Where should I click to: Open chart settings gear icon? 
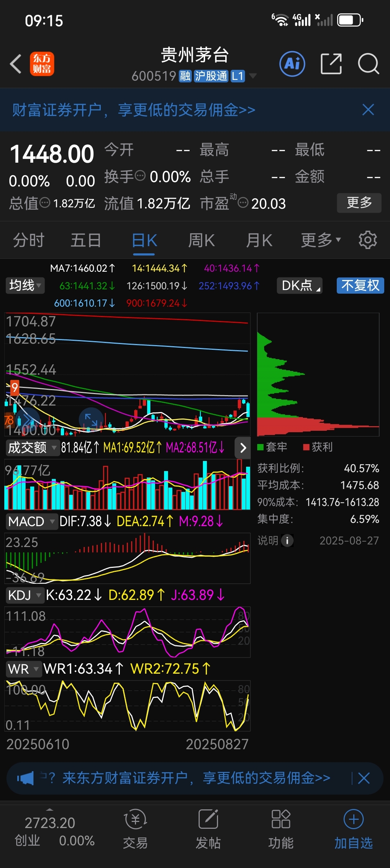[368, 240]
